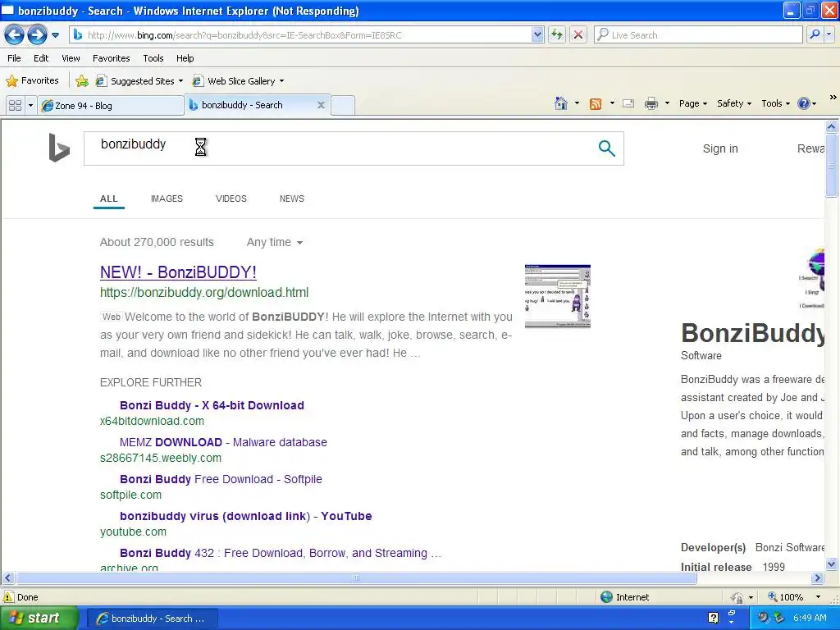
Task: Close the bonzibuddy - Search tab
Action: pos(321,105)
